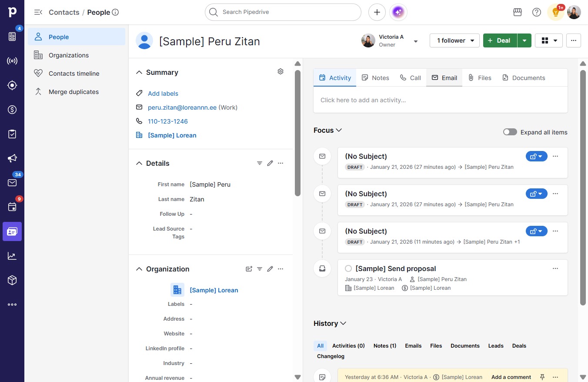Filter History by Changelog
Image resolution: width=588 pixels, height=382 pixels.
coord(331,356)
